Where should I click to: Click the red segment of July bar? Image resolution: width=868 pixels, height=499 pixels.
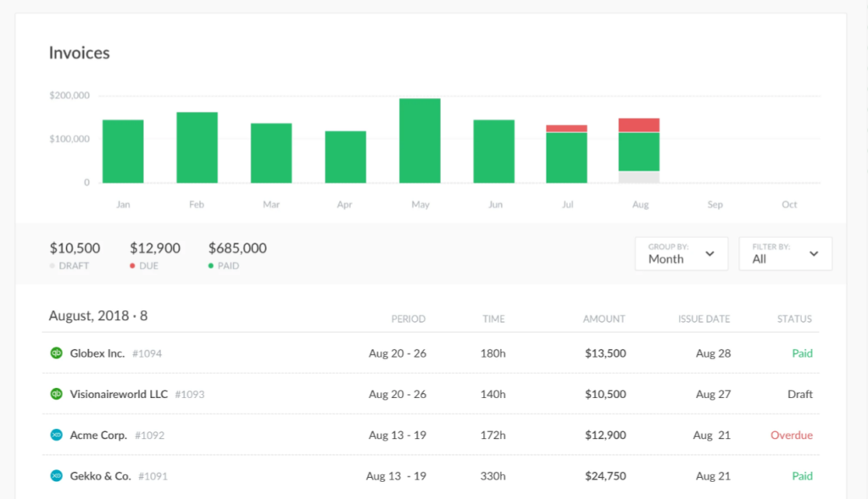click(566, 128)
